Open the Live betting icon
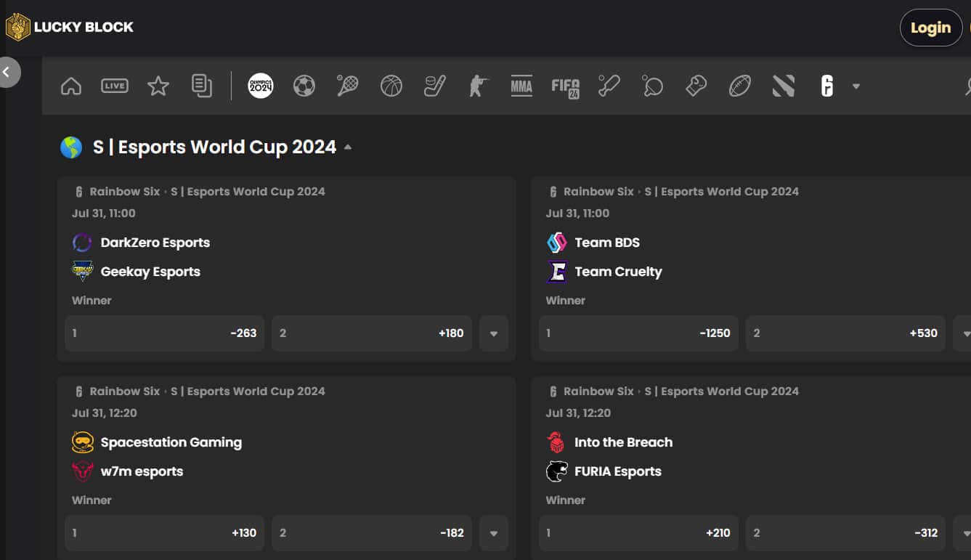 [x=115, y=86]
